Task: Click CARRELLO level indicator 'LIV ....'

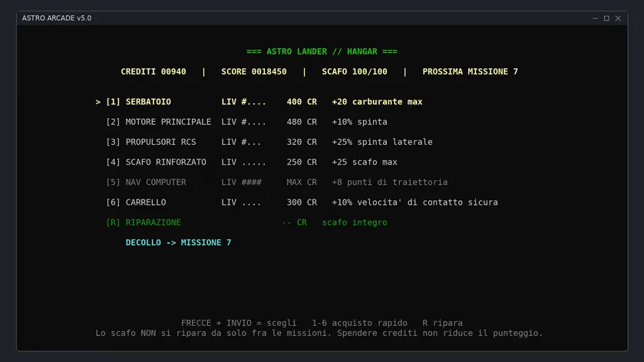Action: point(241,202)
